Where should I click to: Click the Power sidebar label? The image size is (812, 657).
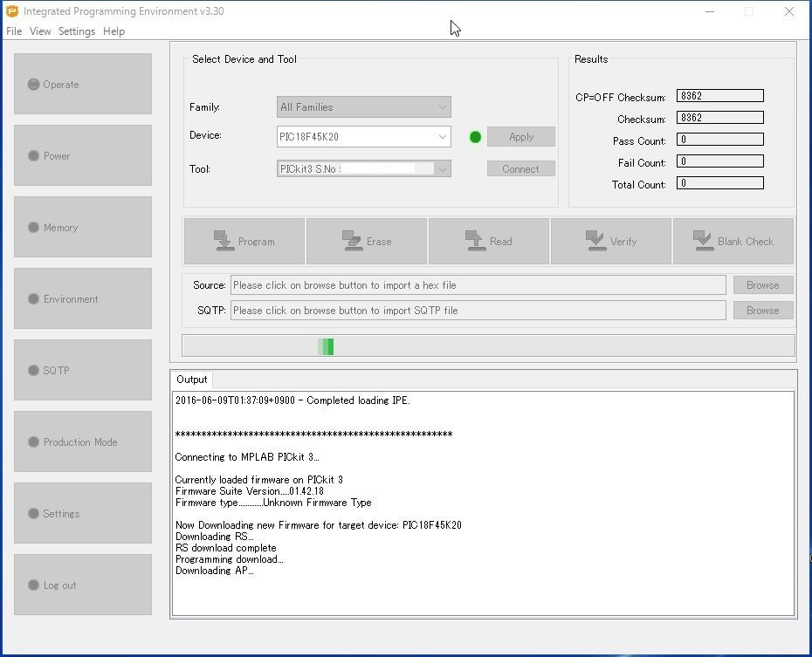pyautogui.click(x=57, y=155)
